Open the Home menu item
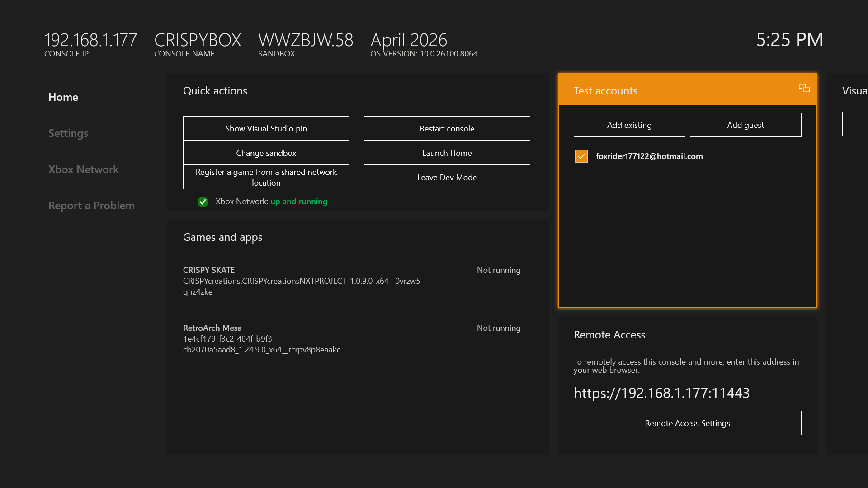 pos(63,97)
